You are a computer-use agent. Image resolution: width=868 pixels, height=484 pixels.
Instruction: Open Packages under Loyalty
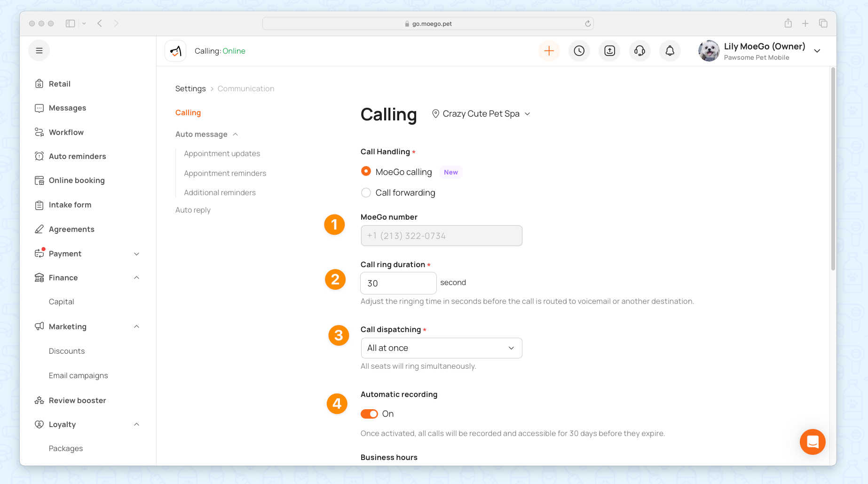66,449
